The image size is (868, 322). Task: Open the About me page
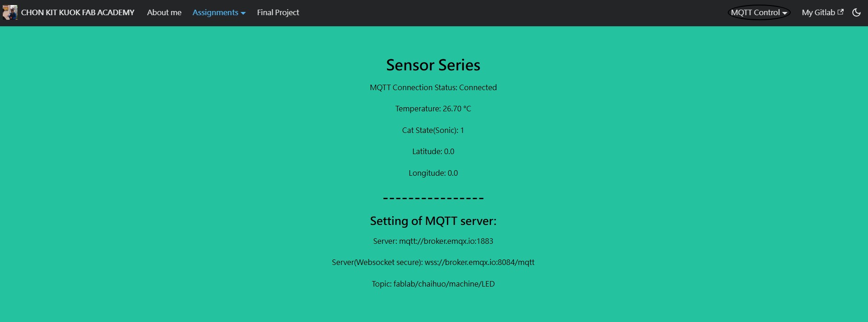(164, 12)
